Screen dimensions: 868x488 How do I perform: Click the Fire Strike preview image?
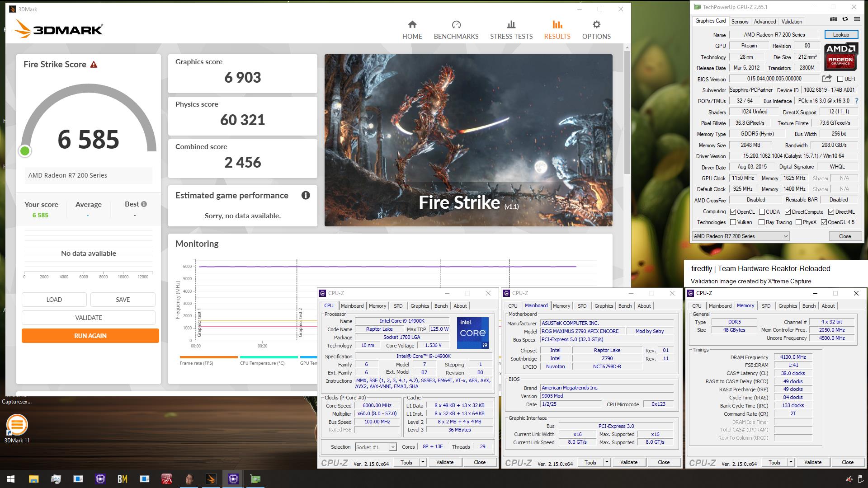click(x=468, y=140)
